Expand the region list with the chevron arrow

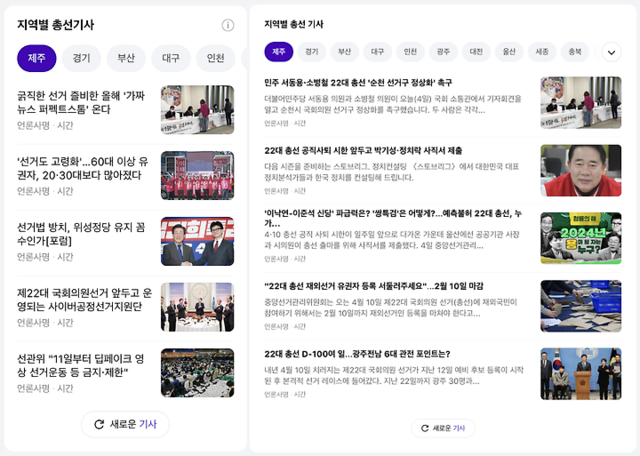(x=610, y=52)
